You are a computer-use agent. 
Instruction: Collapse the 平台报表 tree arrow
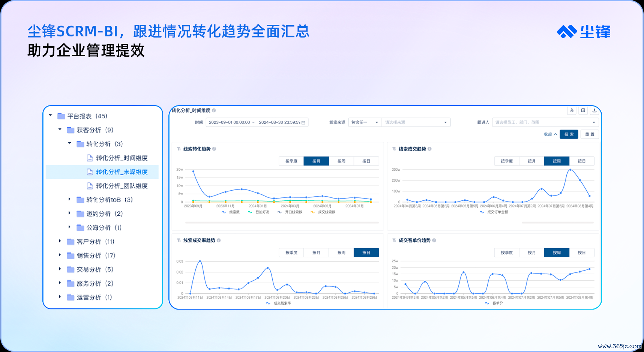coord(50,116)
